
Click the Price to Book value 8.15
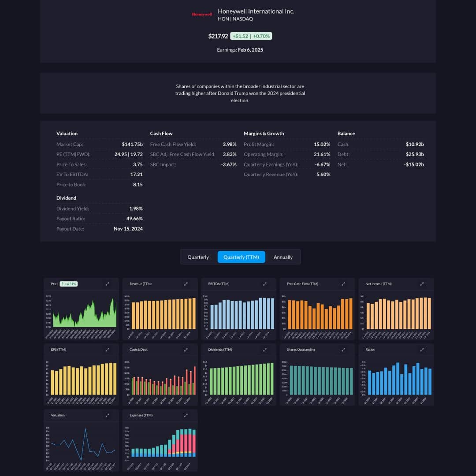(x=138, y=184)
